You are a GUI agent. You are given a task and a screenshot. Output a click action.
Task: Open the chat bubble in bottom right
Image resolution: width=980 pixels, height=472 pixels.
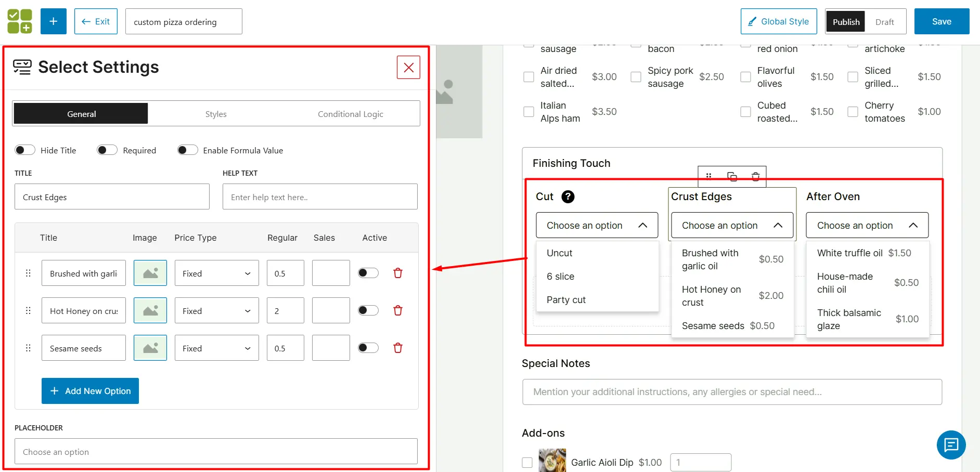click(951, 445)
